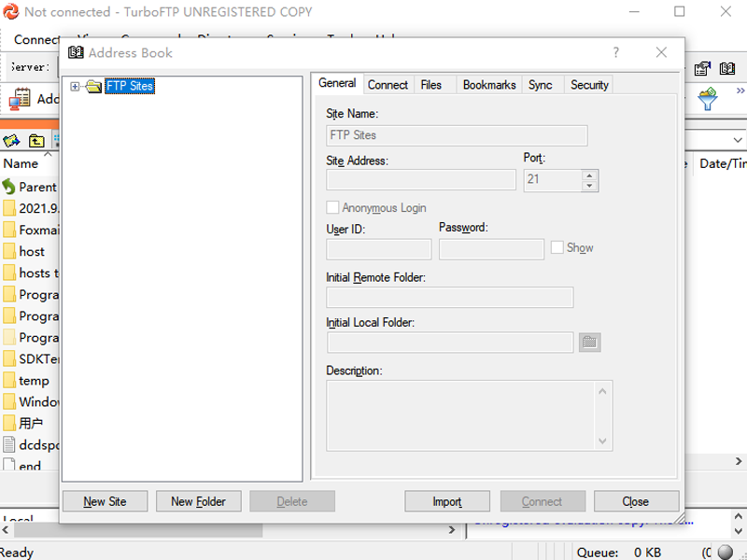Click the Initial Remote Folder field
The image size is (747, 560).
(450, 297)
